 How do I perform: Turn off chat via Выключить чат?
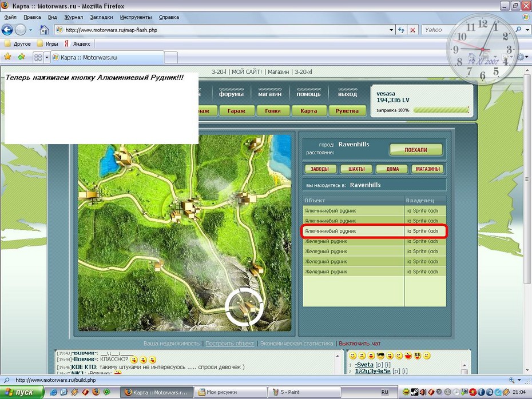click(x=360, y=344)
